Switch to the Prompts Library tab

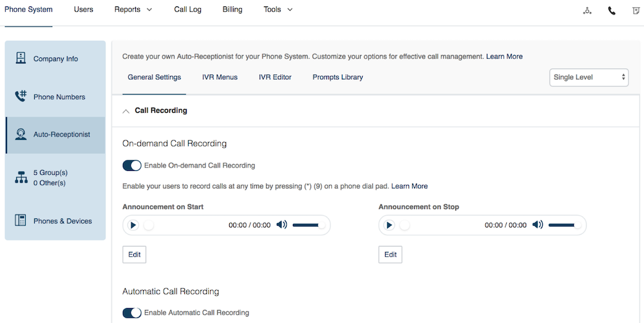click(x=337, y=77)
